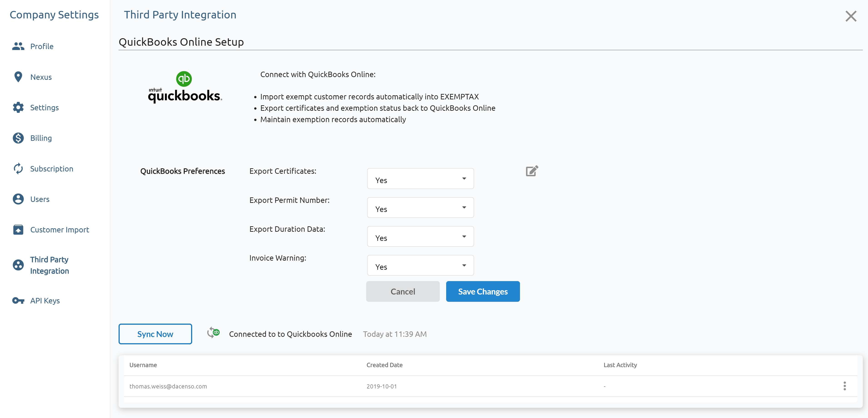Open the three-dot menu for thomas.weiss row
This screenshot has height=418, width=868.
pyautogui.click(x=844, y=386)
